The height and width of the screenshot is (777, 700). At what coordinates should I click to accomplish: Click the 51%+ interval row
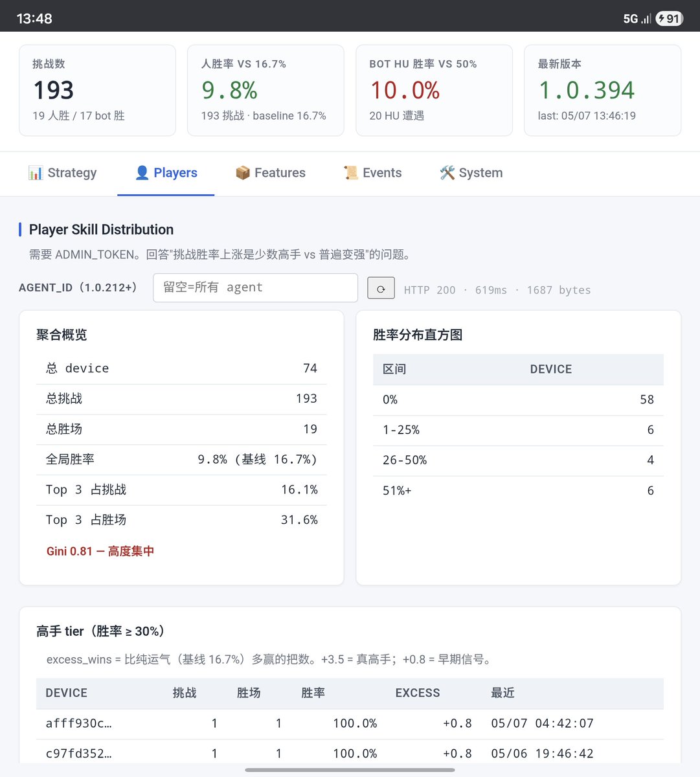[x=518, y=491]
